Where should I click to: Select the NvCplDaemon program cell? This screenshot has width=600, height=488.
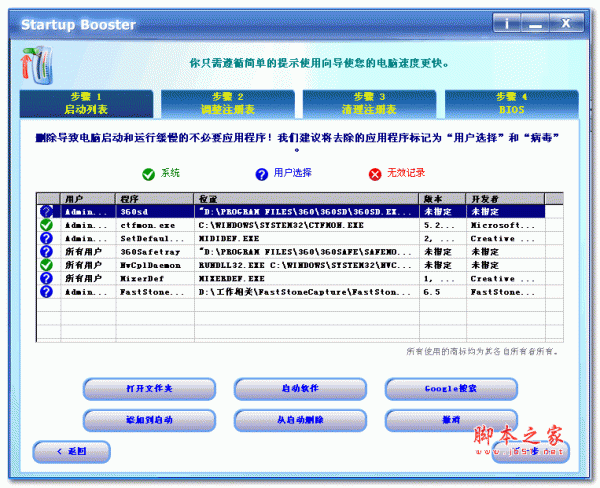(155, 265)
